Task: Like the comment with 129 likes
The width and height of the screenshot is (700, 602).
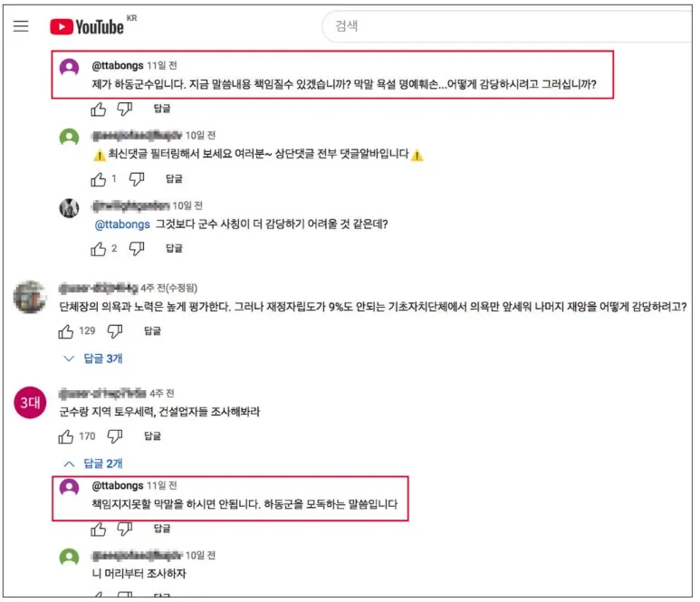Action: (x=65, y=331)
